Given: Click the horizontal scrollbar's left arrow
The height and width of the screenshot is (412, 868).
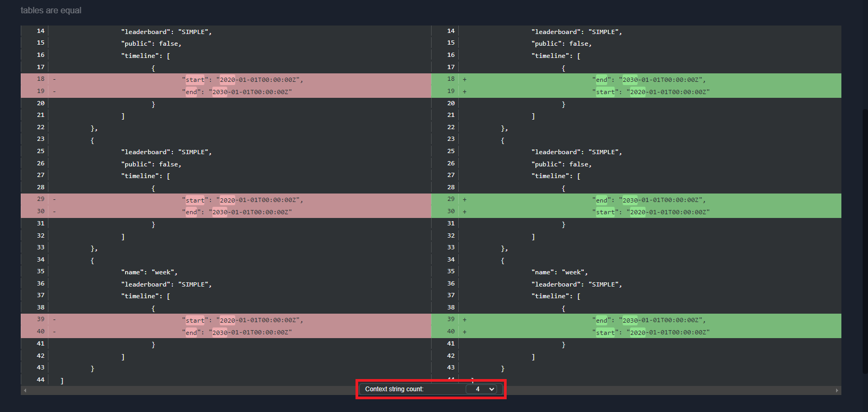Looking at the screenshot, I should pyautogui.click(x=25, y=390).
